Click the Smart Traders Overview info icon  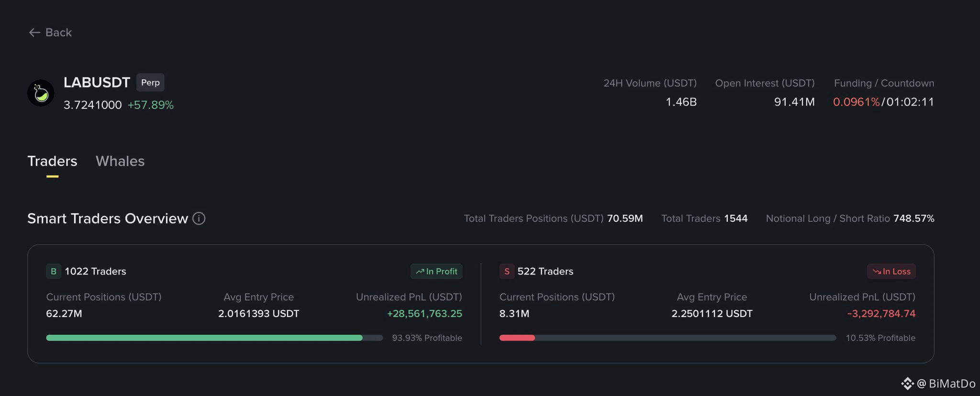199,219
